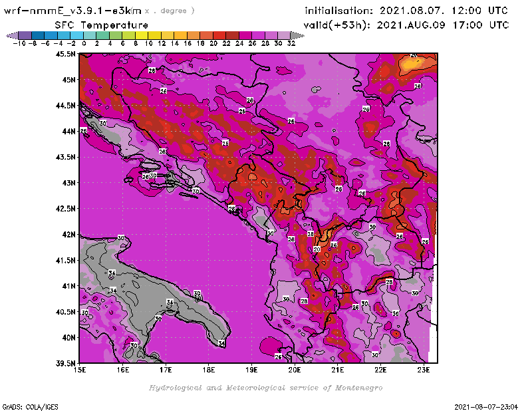
Task: Click the purple -10 to -8 legend swatch
Action: coord(25,35)
